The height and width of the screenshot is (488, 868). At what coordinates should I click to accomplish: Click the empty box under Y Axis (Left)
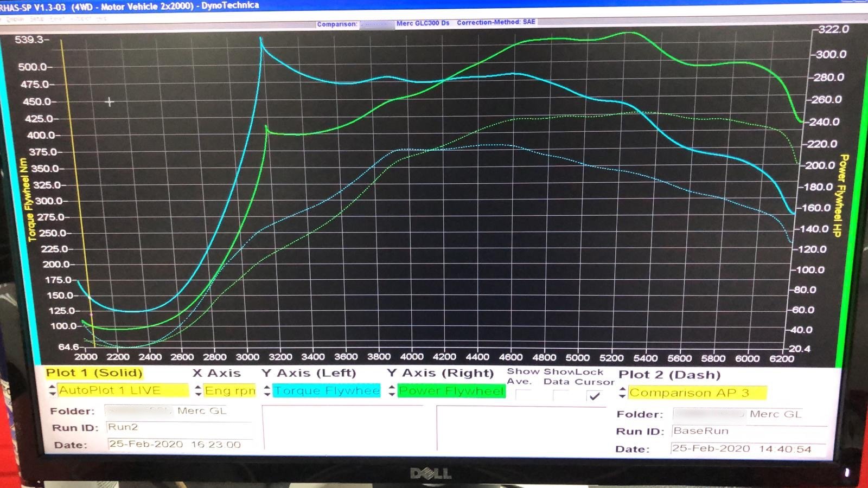click(343, 427)
